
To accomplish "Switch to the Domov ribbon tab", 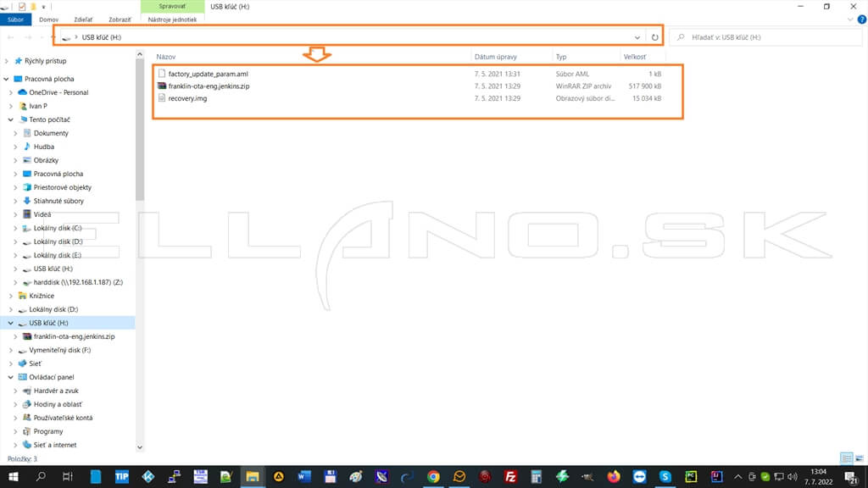I will (x=48, y=19).
